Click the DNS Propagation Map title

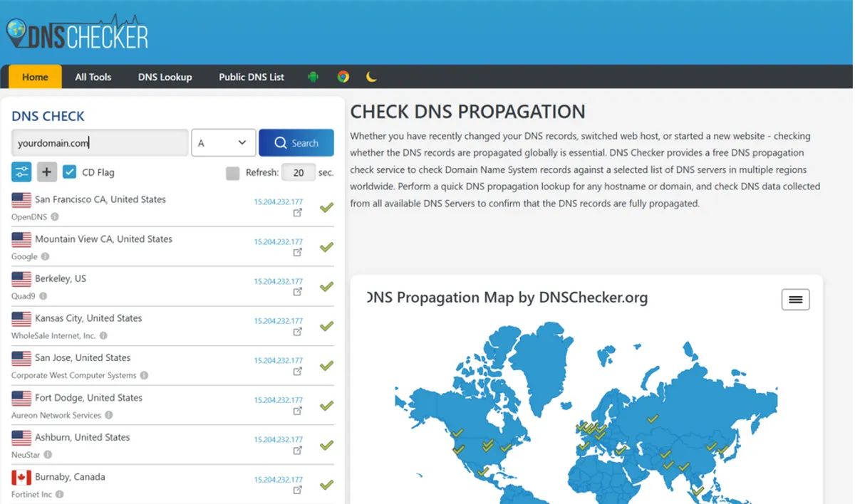[x=507, y=298]
